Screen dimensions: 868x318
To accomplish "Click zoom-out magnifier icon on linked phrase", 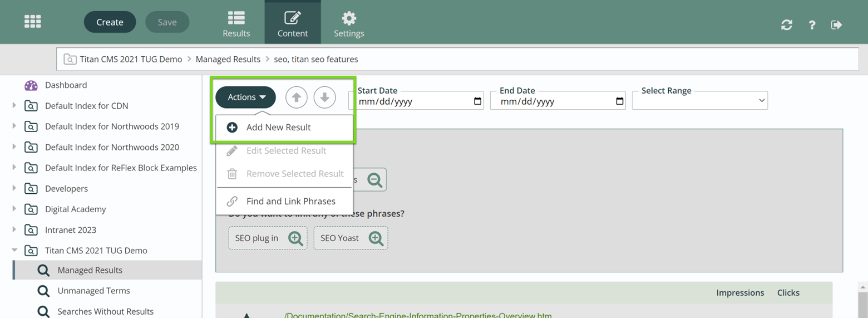I will click(x=375, y=180).
